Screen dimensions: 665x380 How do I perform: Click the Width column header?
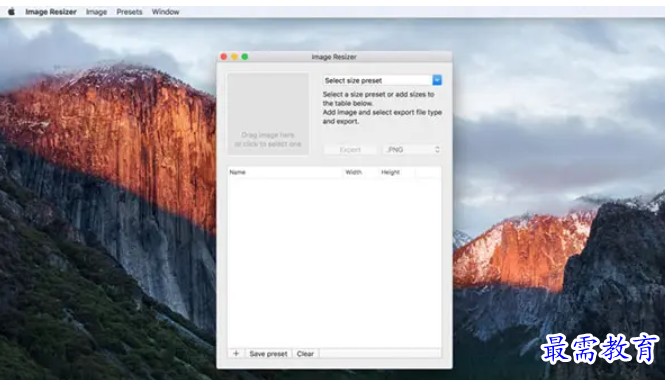tap(360, 172)
